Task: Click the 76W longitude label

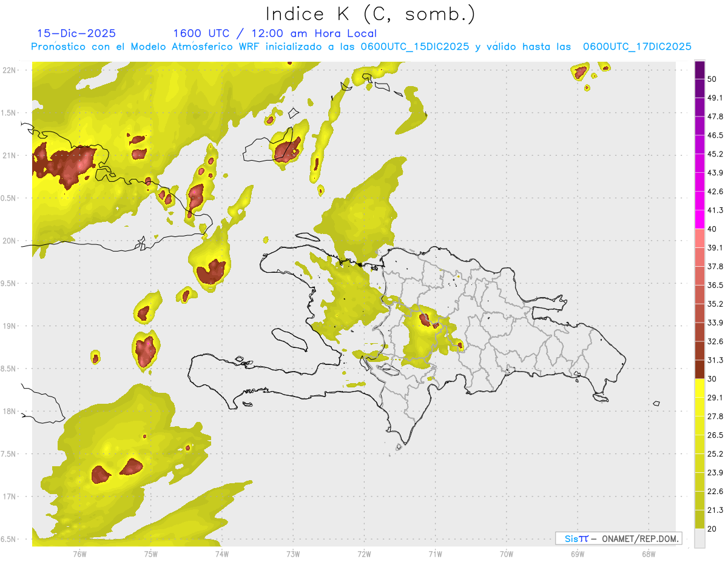Action: (x=79, y=554)
